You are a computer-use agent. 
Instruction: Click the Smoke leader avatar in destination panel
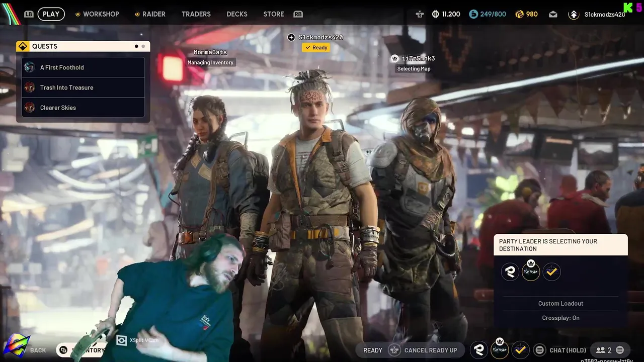(531, 271)
